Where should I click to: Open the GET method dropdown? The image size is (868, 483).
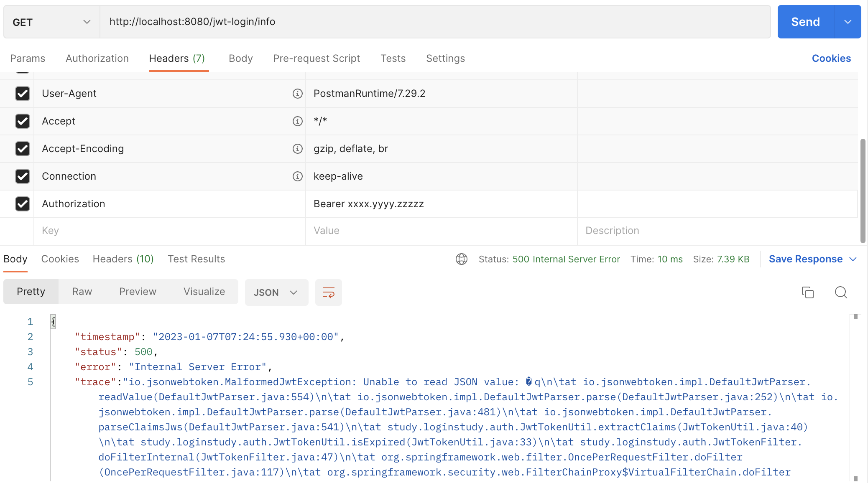click(52, 22)
